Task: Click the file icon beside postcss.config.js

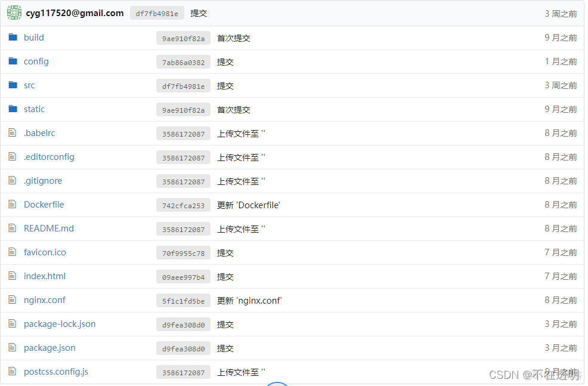Action: (x=13, y=371)
